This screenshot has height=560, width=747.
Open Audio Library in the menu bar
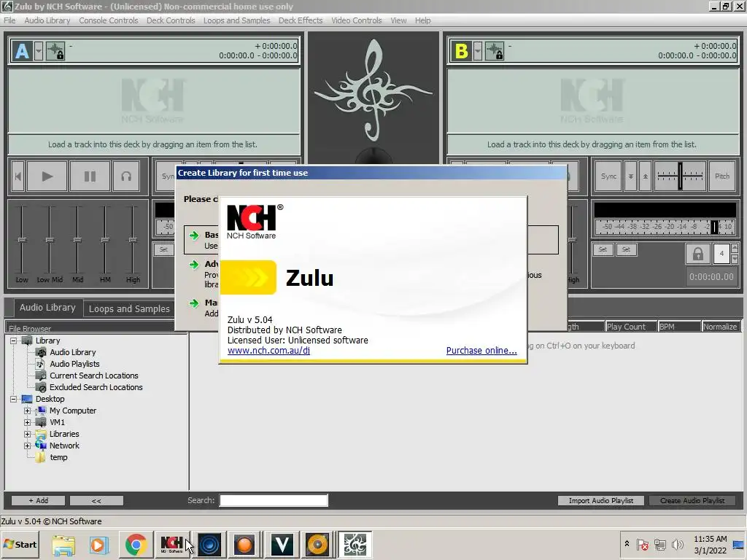pos(47,20)
